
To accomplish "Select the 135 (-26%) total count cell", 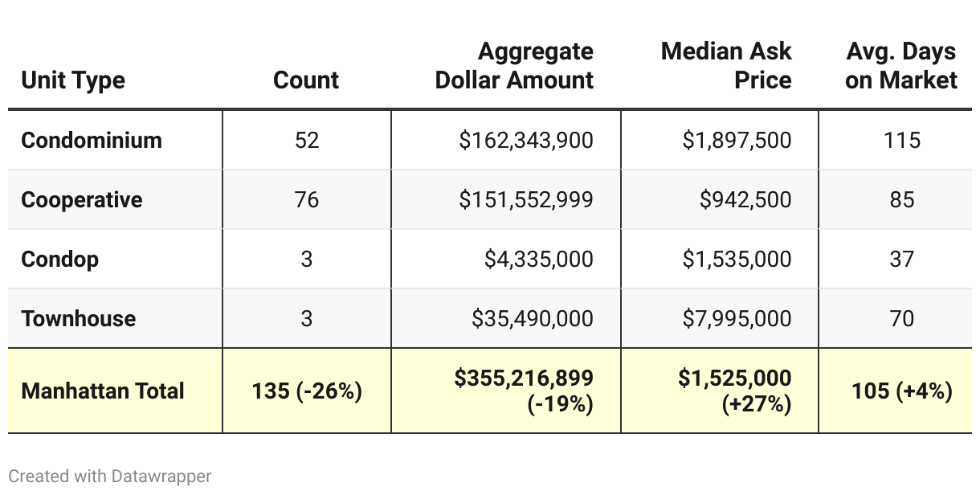I will click(x=307, y=391).
